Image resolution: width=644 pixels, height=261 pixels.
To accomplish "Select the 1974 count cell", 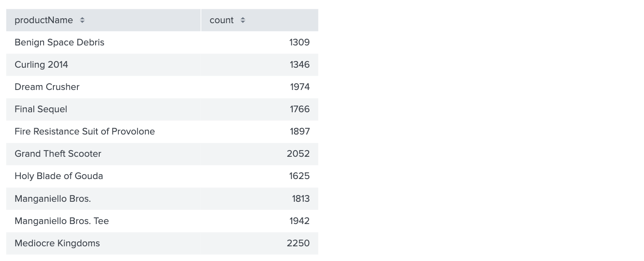I will tap(300, 87).
